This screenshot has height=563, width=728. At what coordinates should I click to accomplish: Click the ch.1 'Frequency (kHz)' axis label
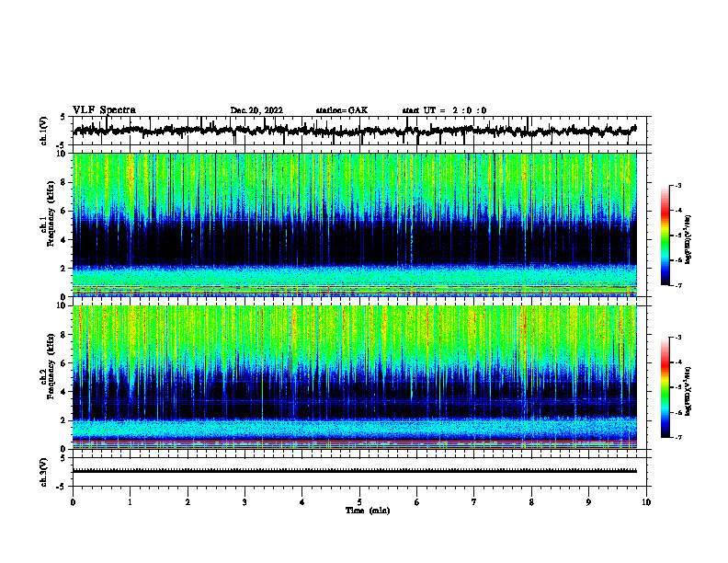tap(51, 213)
